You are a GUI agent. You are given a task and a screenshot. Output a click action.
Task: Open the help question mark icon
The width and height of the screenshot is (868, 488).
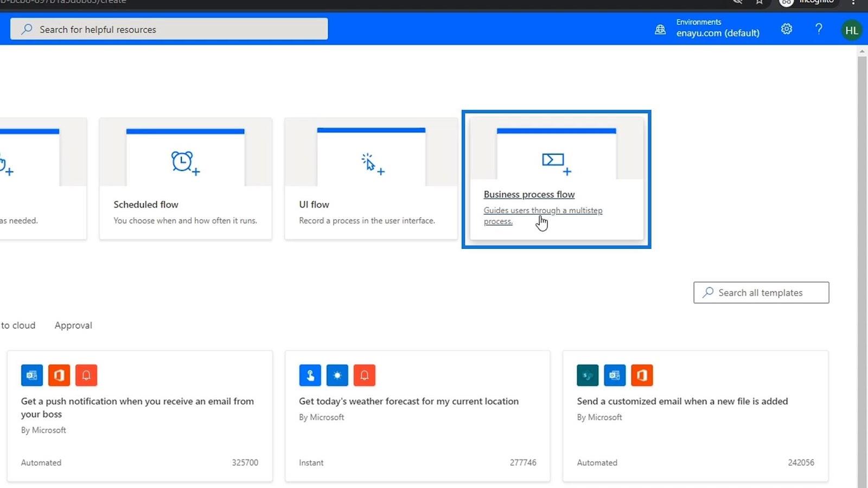[819, 29]
